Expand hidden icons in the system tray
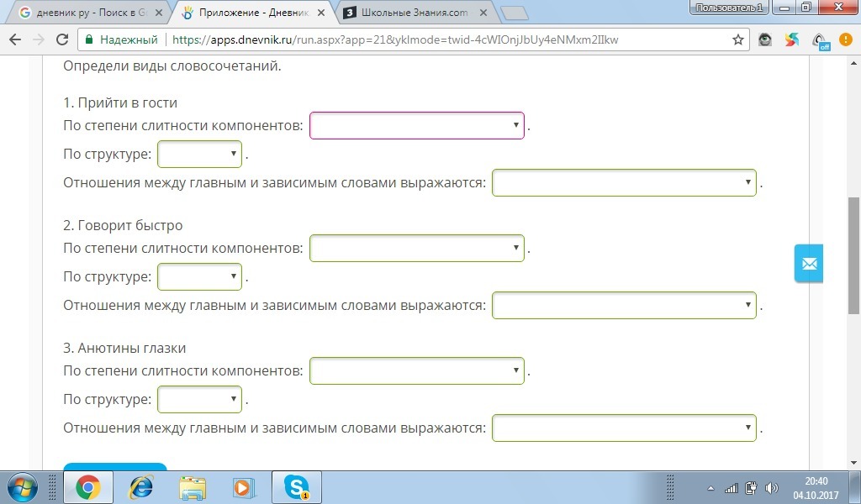This screenshot has width=861, height=504. [710, 487]
